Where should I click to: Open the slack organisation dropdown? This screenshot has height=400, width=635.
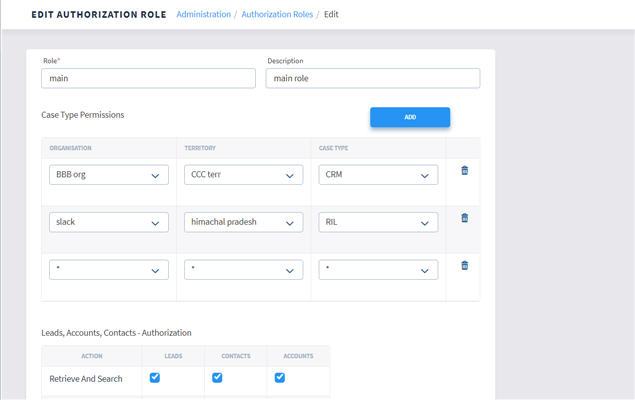(x=109, y=222)
